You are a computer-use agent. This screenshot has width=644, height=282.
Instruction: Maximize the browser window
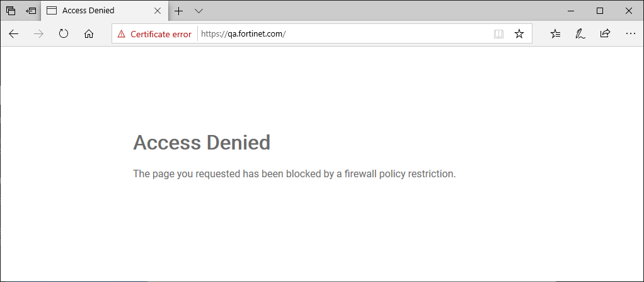(600, 11)
